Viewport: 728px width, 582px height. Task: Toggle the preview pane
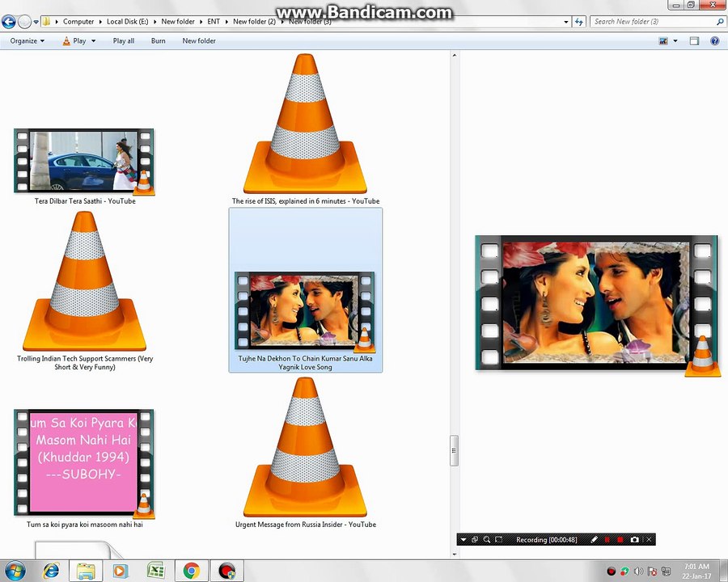tap(694, 41)
